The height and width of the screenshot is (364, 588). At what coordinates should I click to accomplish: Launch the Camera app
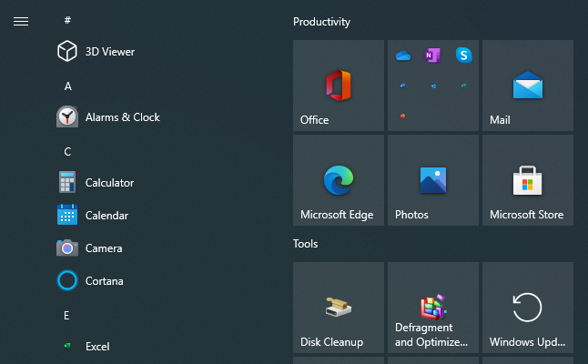[89, 248]
